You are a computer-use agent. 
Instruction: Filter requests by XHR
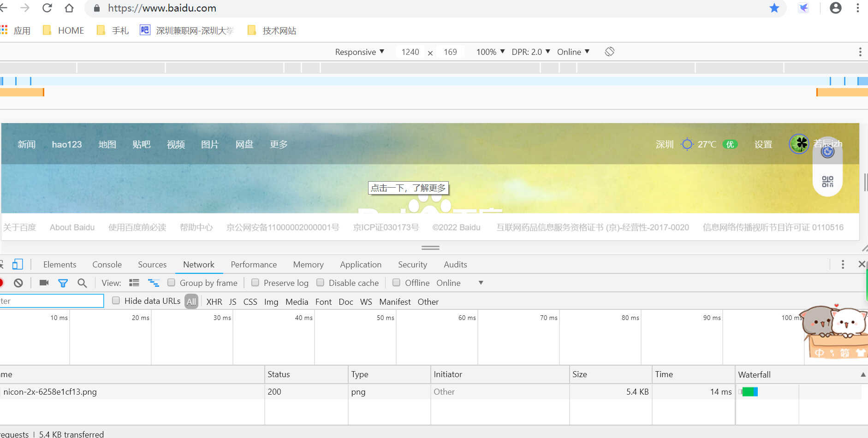pyautogui.click(x=214, y=302)
